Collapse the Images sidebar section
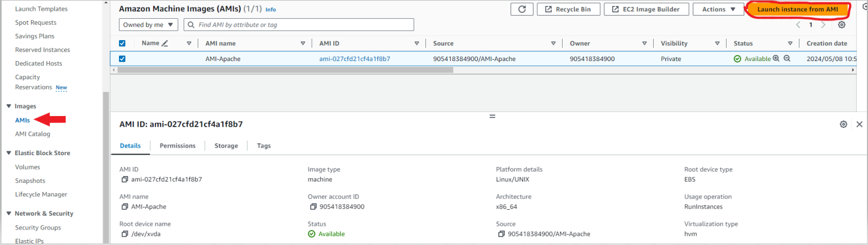Image resolution: width=868 pixels, height=245 pixels. [x=9, y=106]
